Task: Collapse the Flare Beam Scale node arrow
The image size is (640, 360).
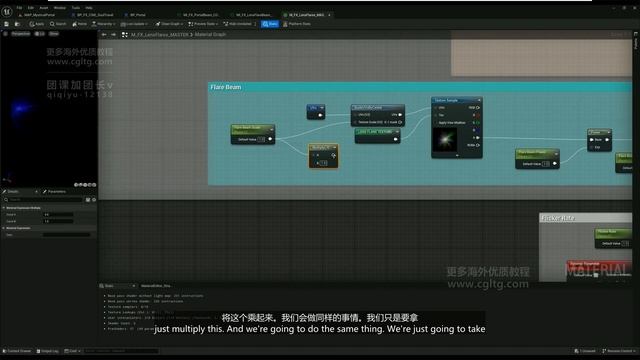Action: pyautogui.click(x=271, y=129)
